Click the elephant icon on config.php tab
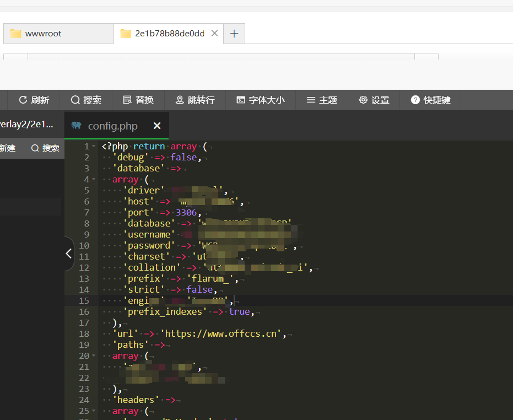The image size is (513, 420). click(76, 125)
